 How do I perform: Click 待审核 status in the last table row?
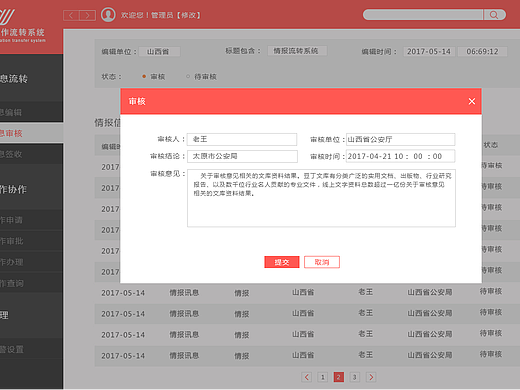pos(491,354)
